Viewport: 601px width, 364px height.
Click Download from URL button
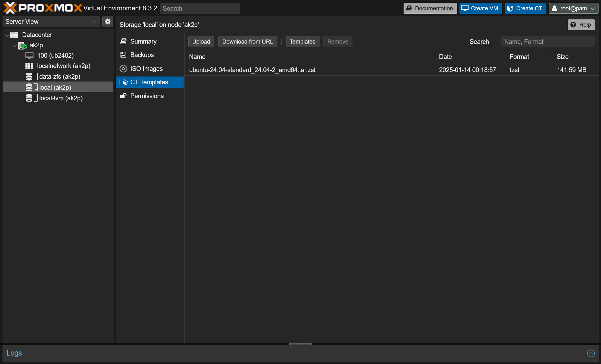coord(248,42)
